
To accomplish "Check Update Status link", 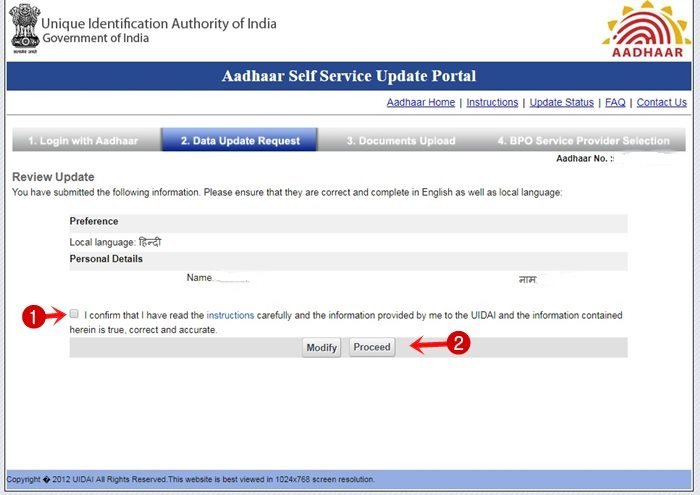I will coord(562,102).
